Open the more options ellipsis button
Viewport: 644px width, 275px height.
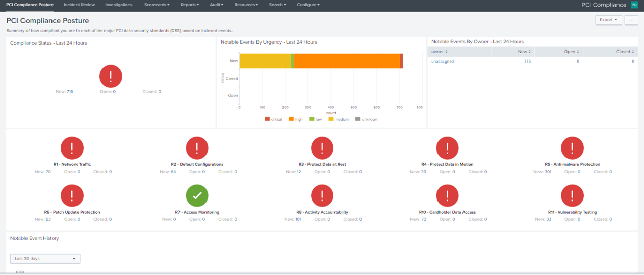pyautogui.click(x=631, y=20)
